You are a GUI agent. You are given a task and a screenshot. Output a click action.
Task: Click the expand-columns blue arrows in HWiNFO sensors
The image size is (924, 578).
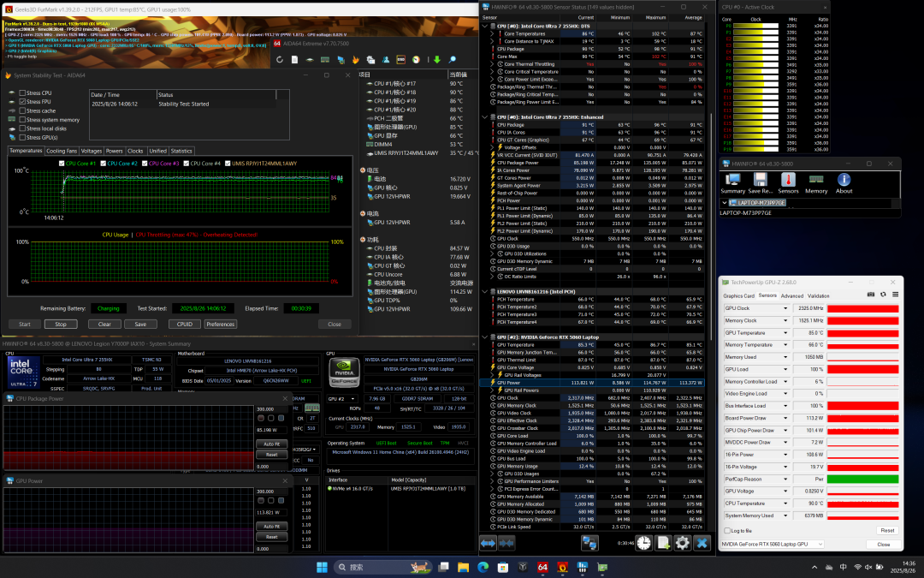[x=488, y=543]
